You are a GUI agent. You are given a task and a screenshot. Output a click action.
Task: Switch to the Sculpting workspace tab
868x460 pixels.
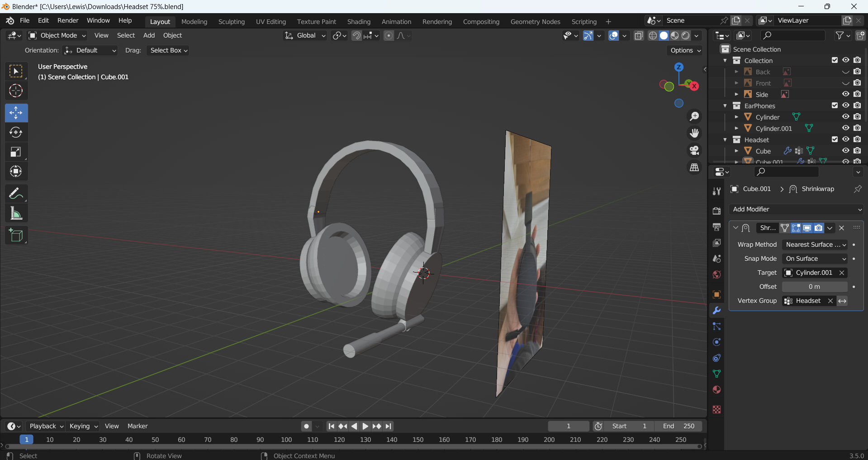(231, 22)
